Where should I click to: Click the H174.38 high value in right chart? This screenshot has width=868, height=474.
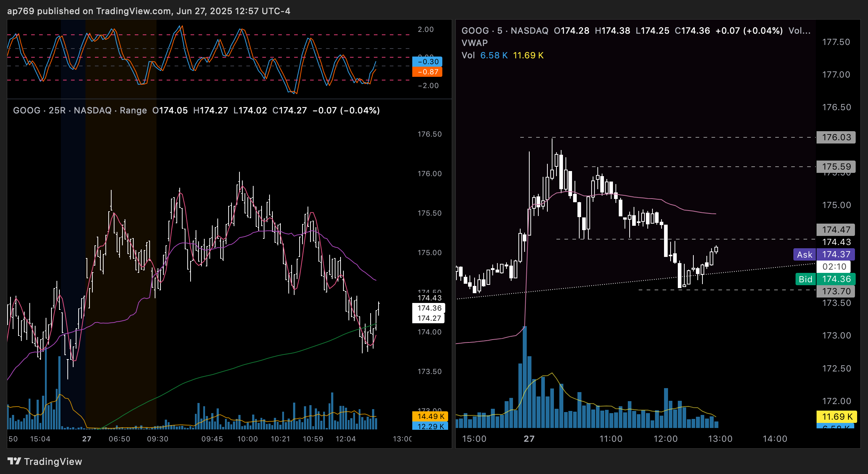(613, 31)
